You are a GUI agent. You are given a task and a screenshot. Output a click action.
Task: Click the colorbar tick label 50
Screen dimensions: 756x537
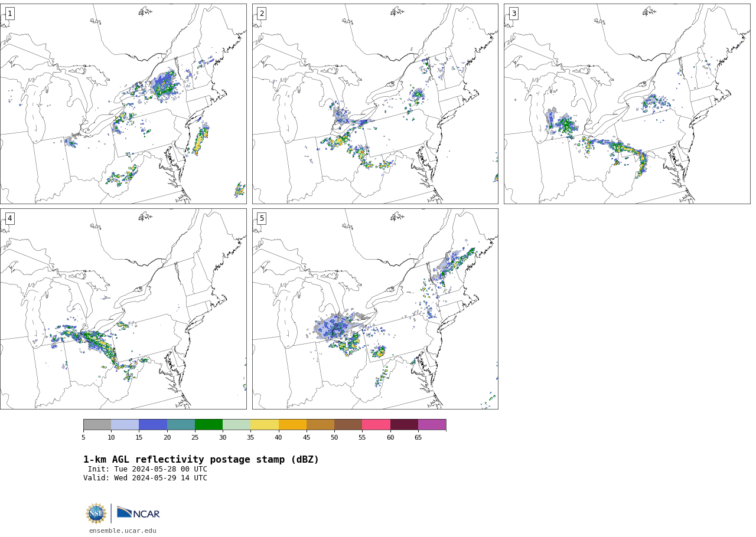point(334,437)
